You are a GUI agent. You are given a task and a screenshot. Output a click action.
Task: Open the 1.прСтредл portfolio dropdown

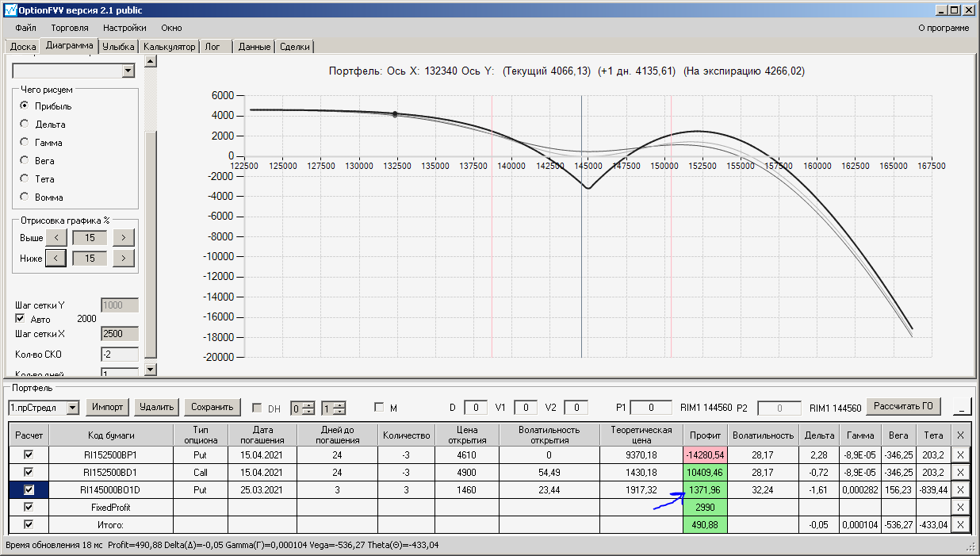point(73,408)
